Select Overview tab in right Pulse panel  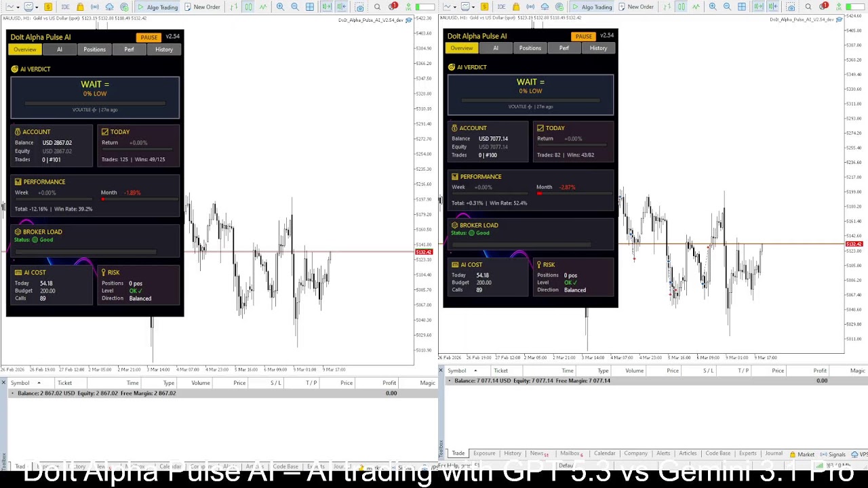pyautogui.click(x=462, y=48)
